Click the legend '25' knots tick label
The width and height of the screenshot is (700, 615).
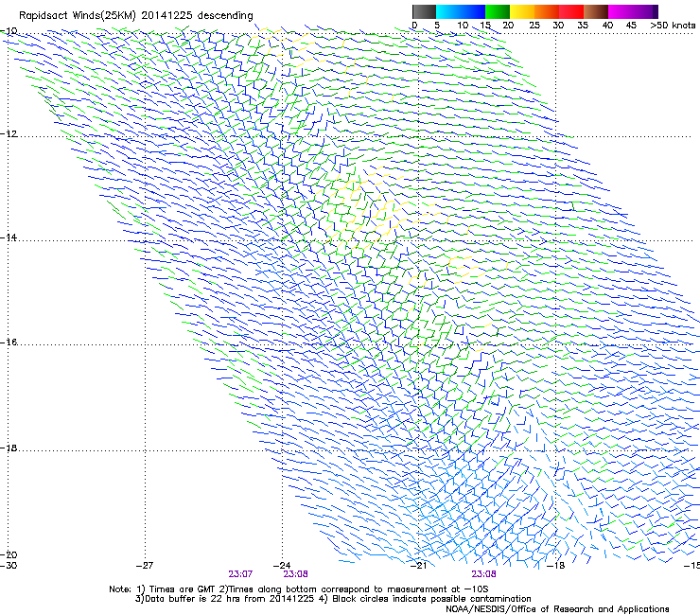(x=534, y=25)
